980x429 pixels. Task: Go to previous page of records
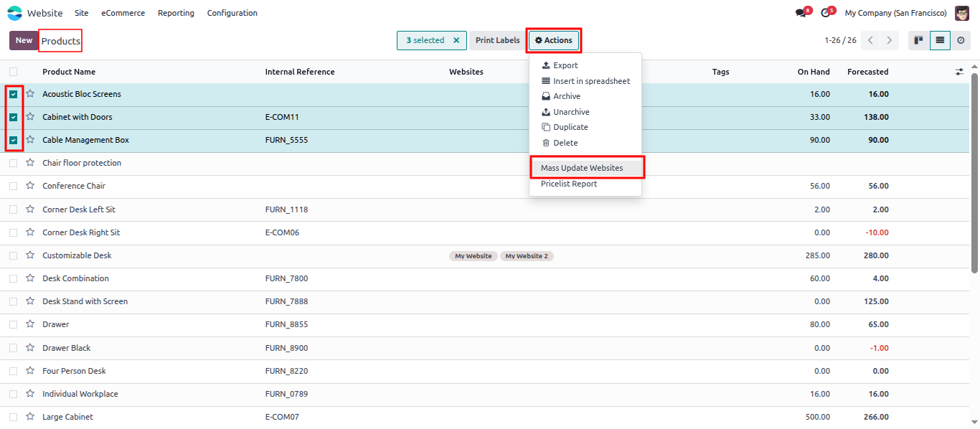(x=870, y=40)
